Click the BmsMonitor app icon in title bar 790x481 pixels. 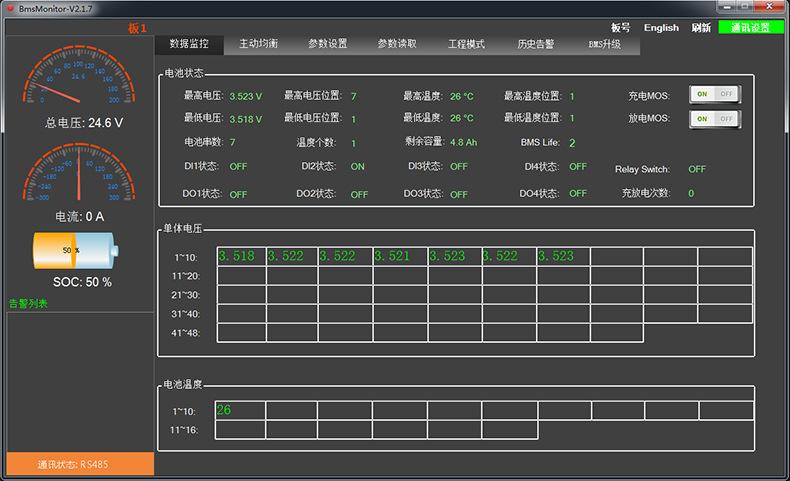pos(10,8)
